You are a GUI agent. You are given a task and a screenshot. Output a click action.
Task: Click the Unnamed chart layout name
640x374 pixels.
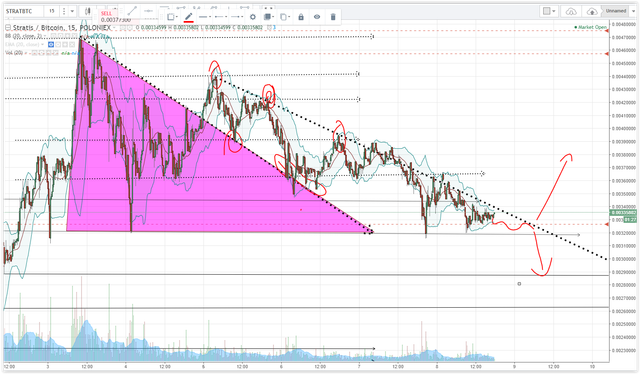616,11
